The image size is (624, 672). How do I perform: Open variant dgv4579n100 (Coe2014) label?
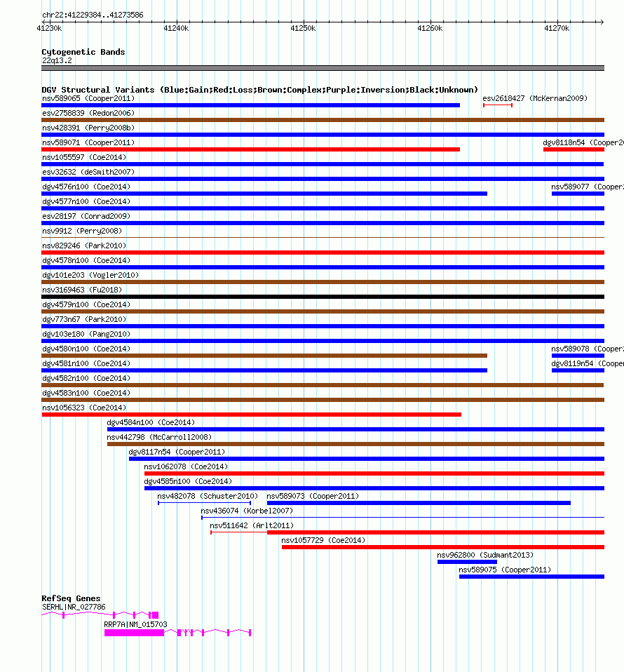tap(86, 304)
